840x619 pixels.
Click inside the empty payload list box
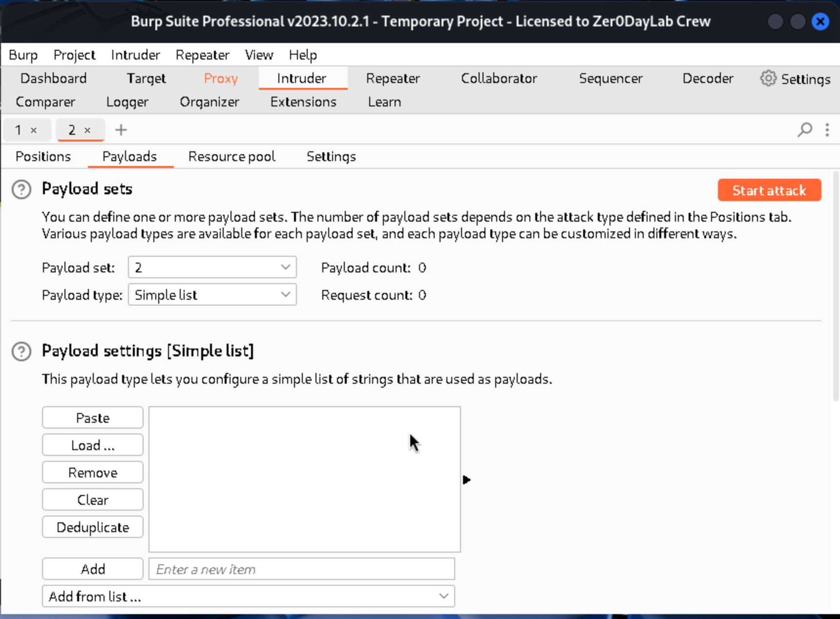click(305, 479)
